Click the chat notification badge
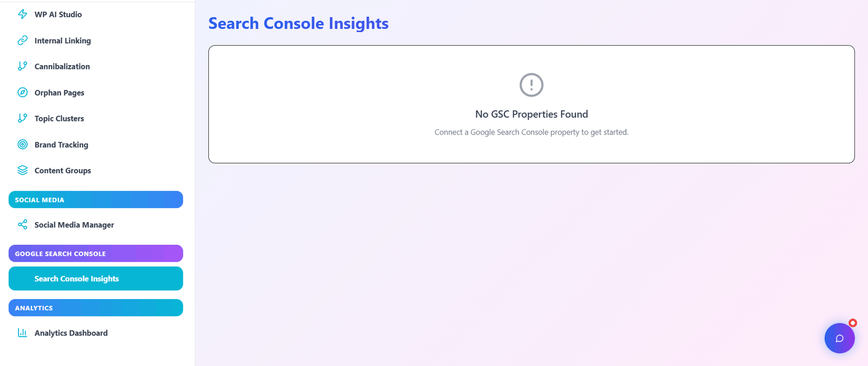The width and height of the screenshot is (868, 366). point(853,323)
